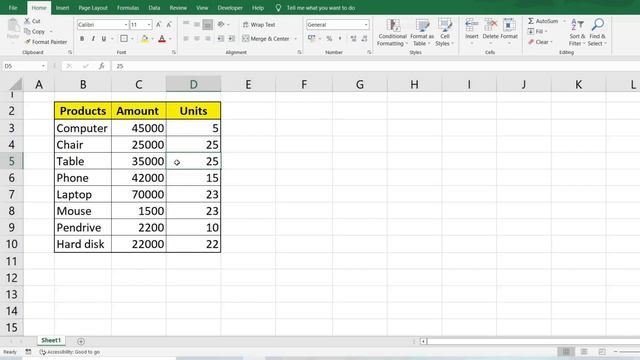Switch to Normal view in status bar

pos(566,352)
